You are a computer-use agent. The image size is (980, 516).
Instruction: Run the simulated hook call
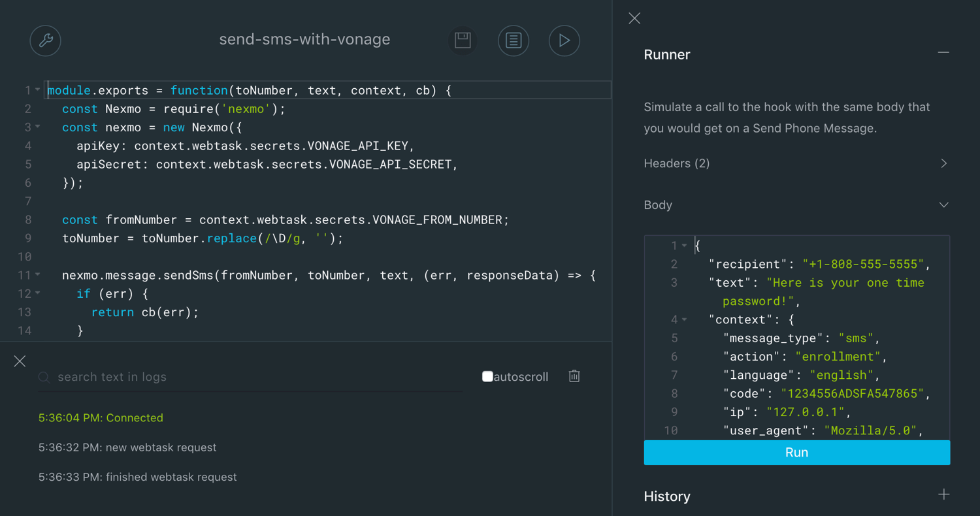click(797, 453)
